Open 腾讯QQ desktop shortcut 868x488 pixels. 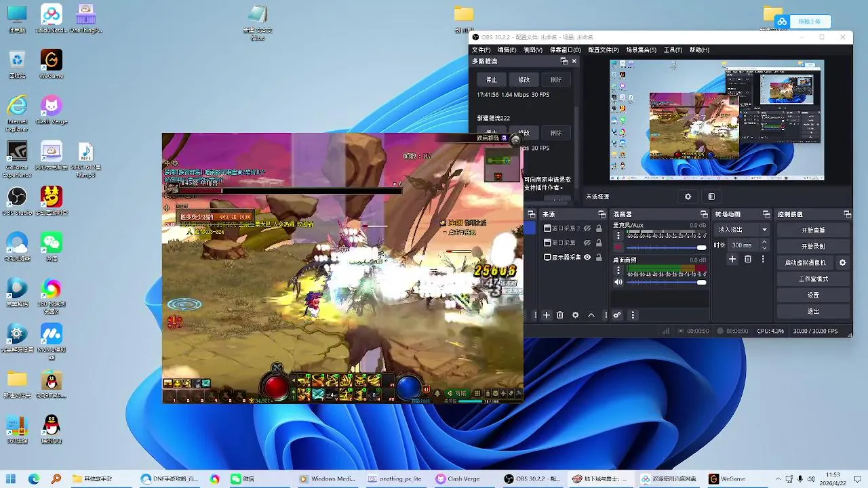click(x=52, y=429)
